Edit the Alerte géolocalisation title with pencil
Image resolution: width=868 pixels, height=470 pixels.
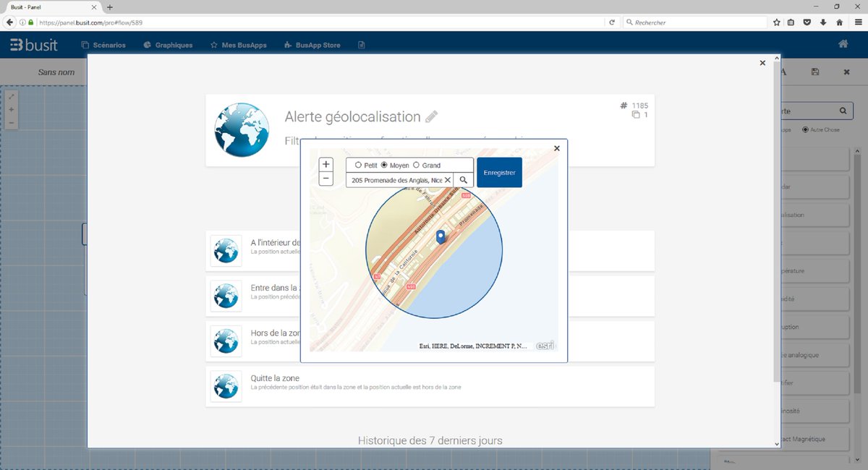coord(432,116)
